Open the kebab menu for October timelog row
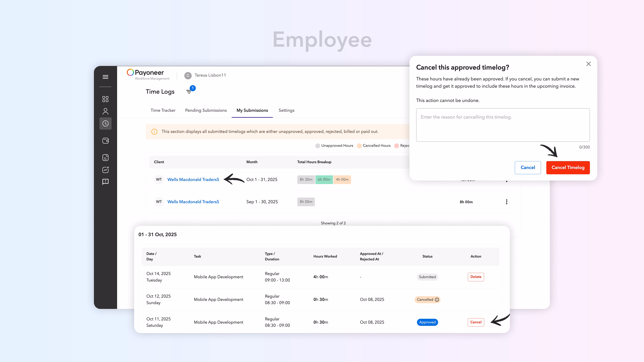The image size is (644, 362). (x=507, y=180)
